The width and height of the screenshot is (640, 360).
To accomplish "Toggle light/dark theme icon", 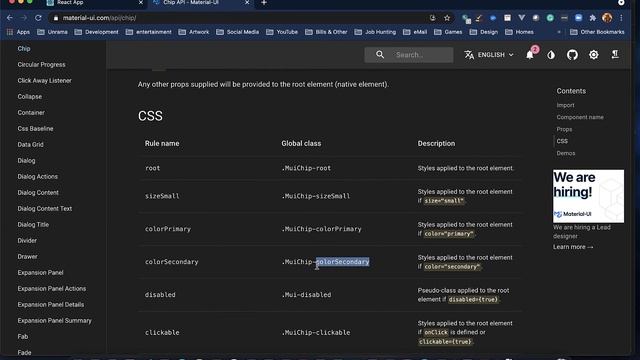I will (551, 55).
